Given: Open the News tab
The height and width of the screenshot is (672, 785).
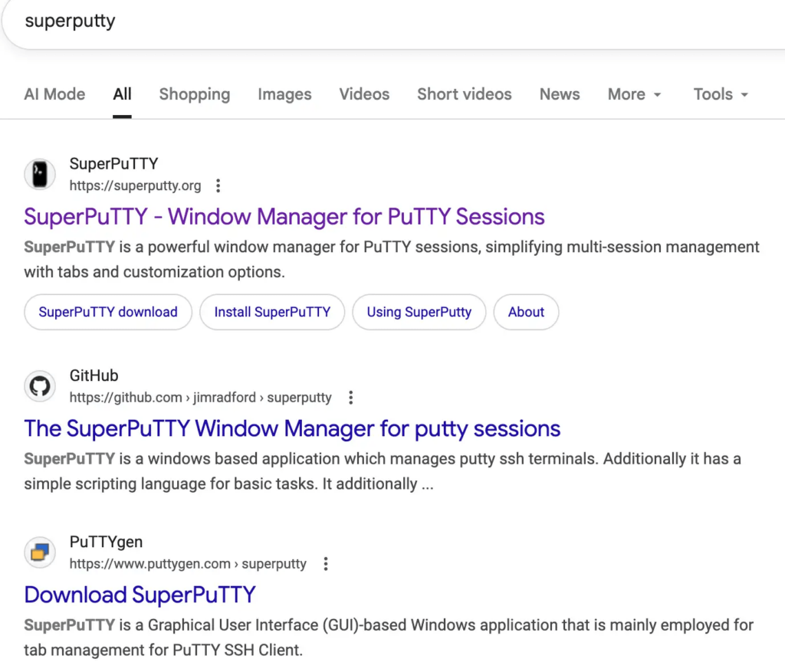Looking at the screenshot, I should [560, 94].
